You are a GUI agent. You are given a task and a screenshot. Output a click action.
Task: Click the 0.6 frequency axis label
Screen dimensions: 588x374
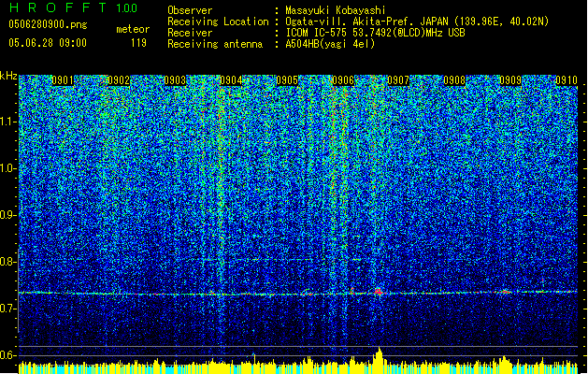(7, 355)
